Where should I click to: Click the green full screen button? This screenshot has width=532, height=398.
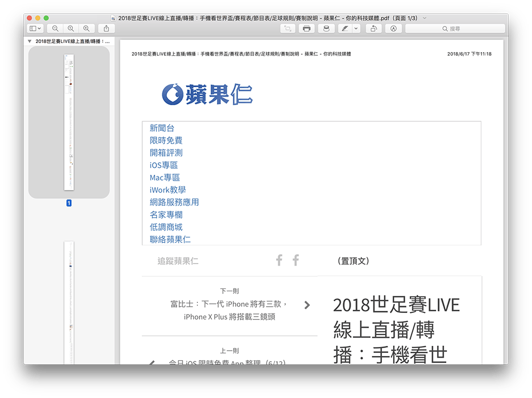[x=46, y=18]
